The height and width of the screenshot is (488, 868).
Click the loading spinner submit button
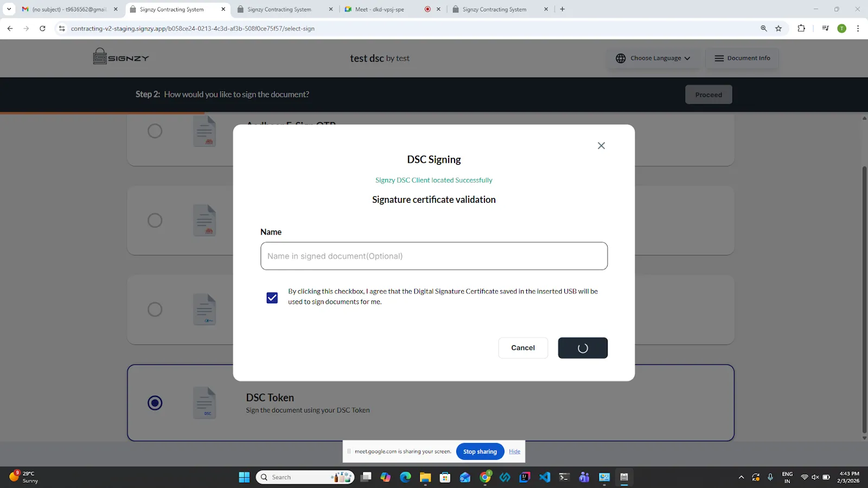point(583,348)
